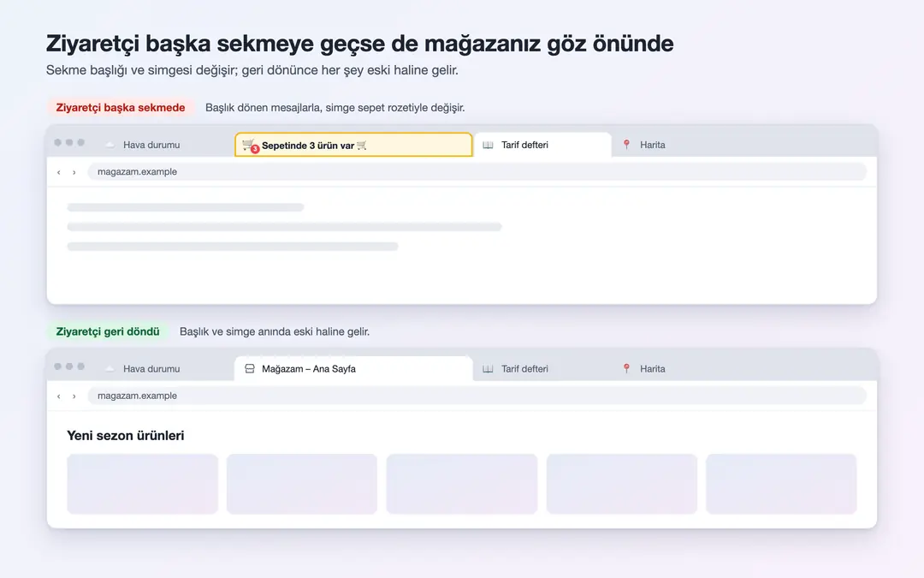The width and height of the screenshot is (924, 578).
Task: Click the magazam.example address bar in upper browser
Action: pos(477,171)
